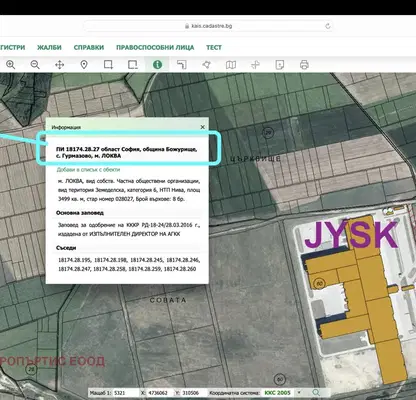This screenshot has width=416, height=400.
Task: Click neighbor parcel 18174.28.247
Action: point(74,269)
